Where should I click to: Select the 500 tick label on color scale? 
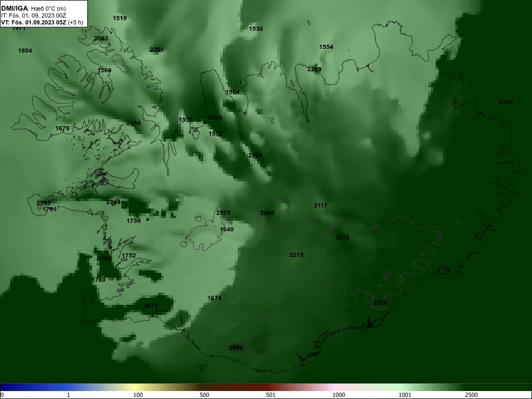[x=204, y=395]
